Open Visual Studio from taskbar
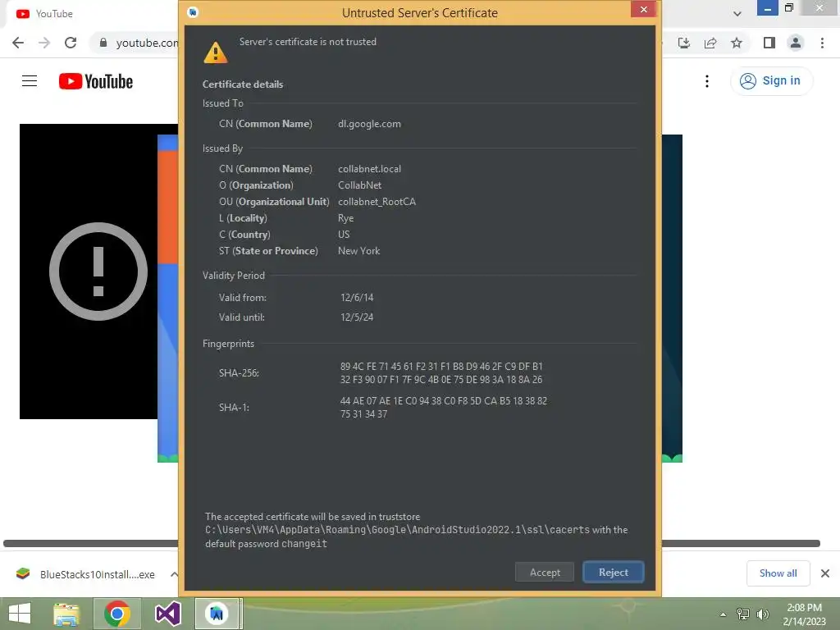Image resolution: width=840 pixels, height=630 pixels. click(x=167, y=614)
